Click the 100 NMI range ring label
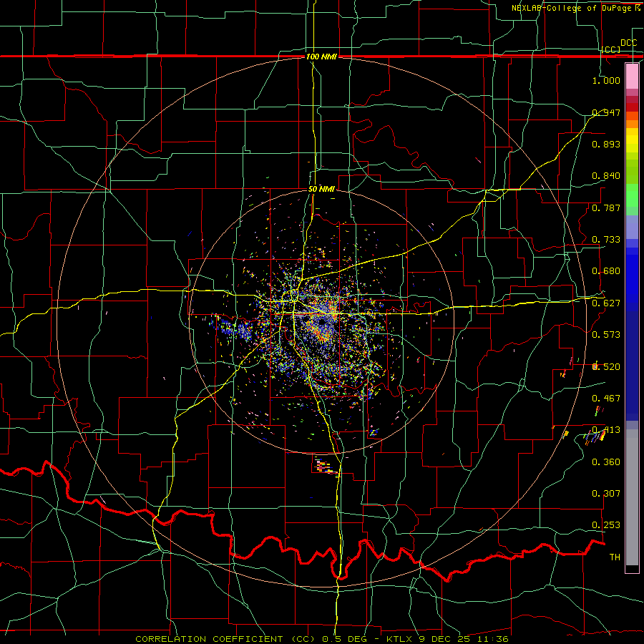Viewport: 644px width, 644px height. tap(321, 57)
